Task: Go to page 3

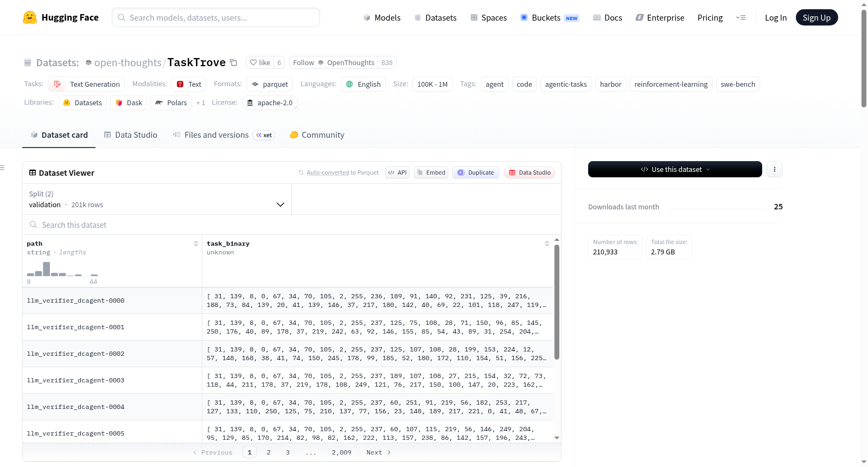Action: [288, 452]
